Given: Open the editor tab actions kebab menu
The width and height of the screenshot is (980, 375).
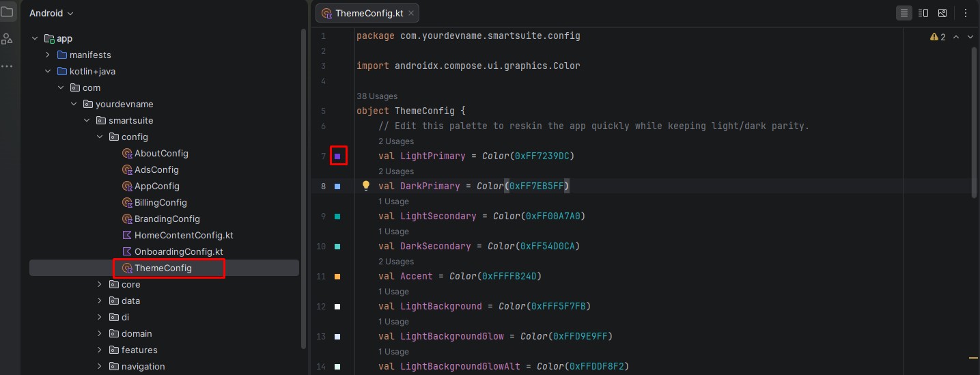Looking at the screenshot, I should [x=966, y=13].
